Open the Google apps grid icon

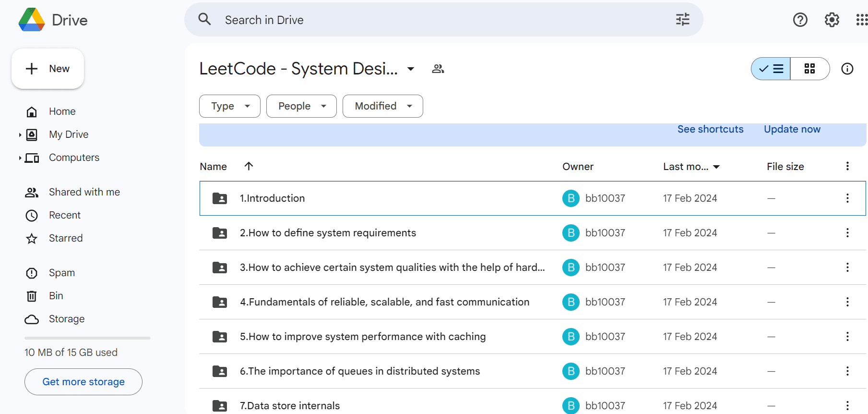coord(862,20)
